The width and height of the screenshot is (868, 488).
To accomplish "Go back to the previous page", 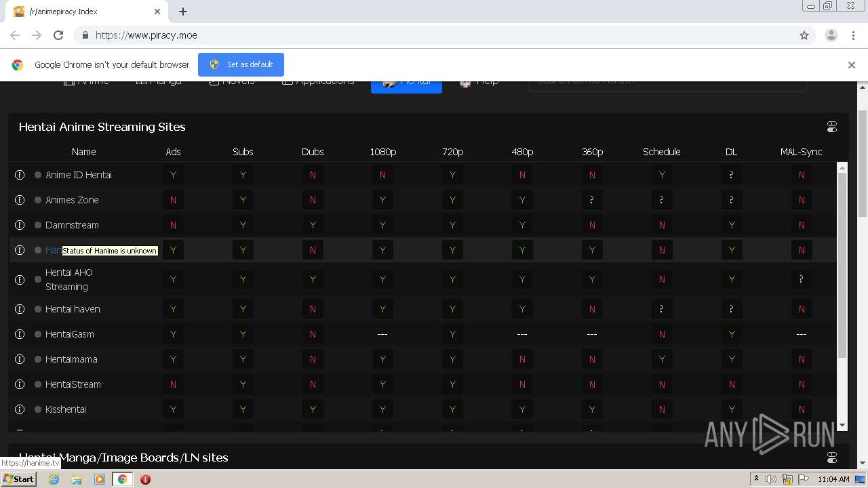I will click(15, 35).
